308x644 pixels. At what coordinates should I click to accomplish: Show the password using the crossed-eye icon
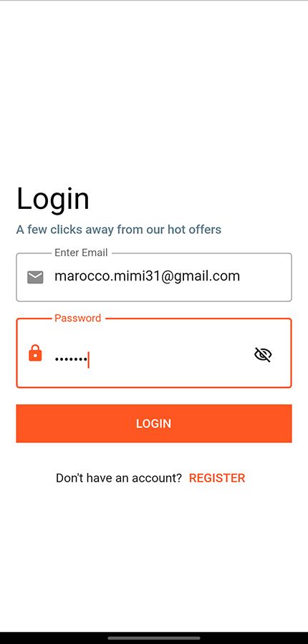click(263, 354)
